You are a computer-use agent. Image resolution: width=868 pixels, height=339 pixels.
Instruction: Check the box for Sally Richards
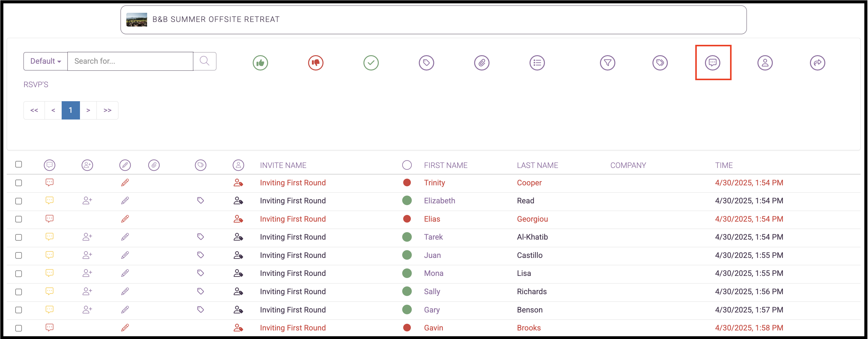coord(19,292)
